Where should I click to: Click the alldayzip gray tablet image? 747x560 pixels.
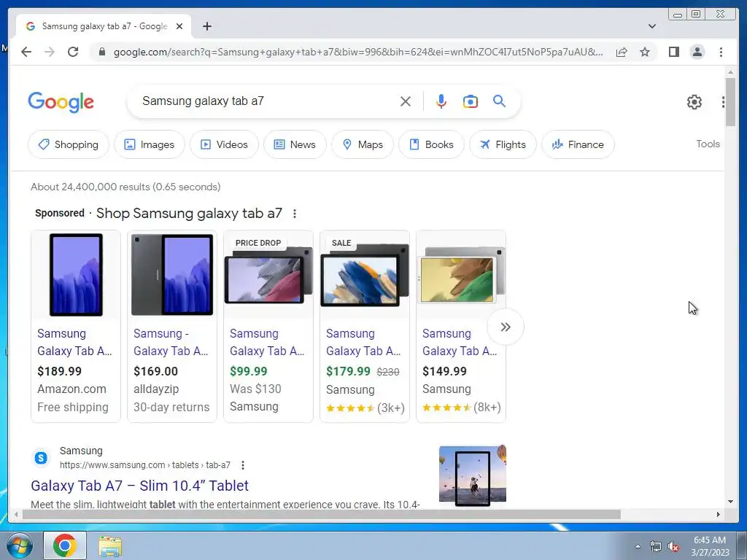(172, 275)
